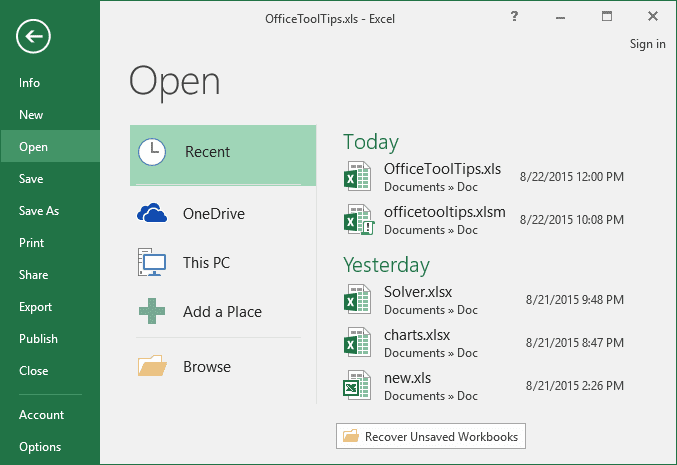Viewport: 677px width, 465px height.
Task: Click the Browse label
Action: pos(207,367)
